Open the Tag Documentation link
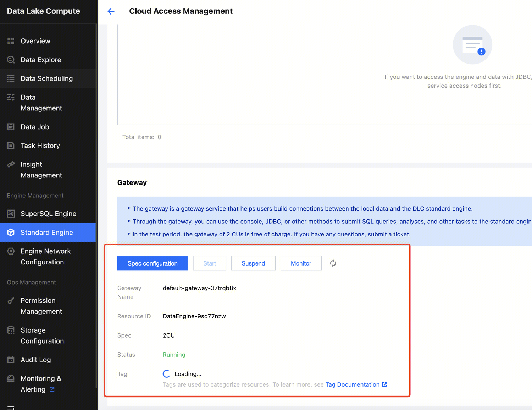The height and width of the screenshot is (410, 532). click(352, 385)
